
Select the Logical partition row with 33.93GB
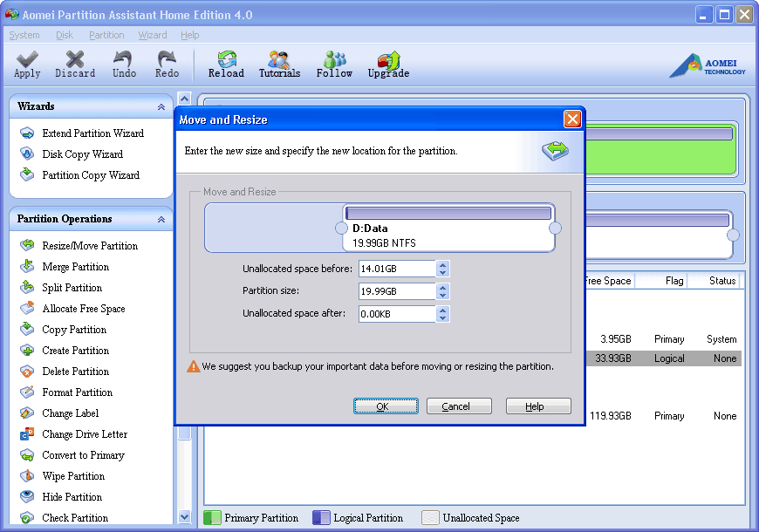(664, 358)
